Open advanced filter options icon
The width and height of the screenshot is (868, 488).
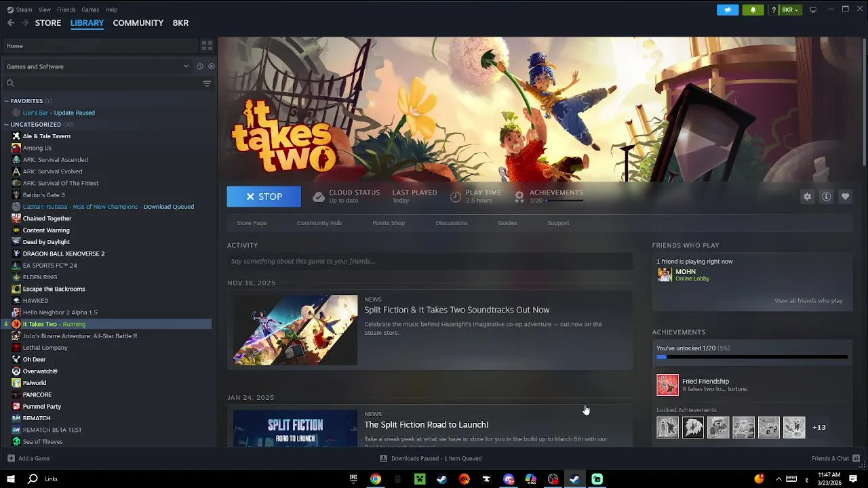[207, 83]
